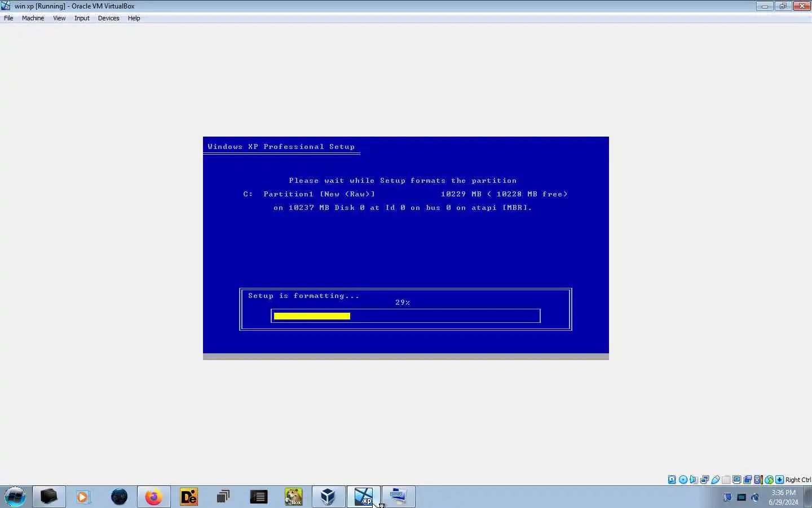This screenshot has height=508, width=812.
Task: Click the '10229 MB' partition size text
Action: pyautogui.click(x=461, y=194)
